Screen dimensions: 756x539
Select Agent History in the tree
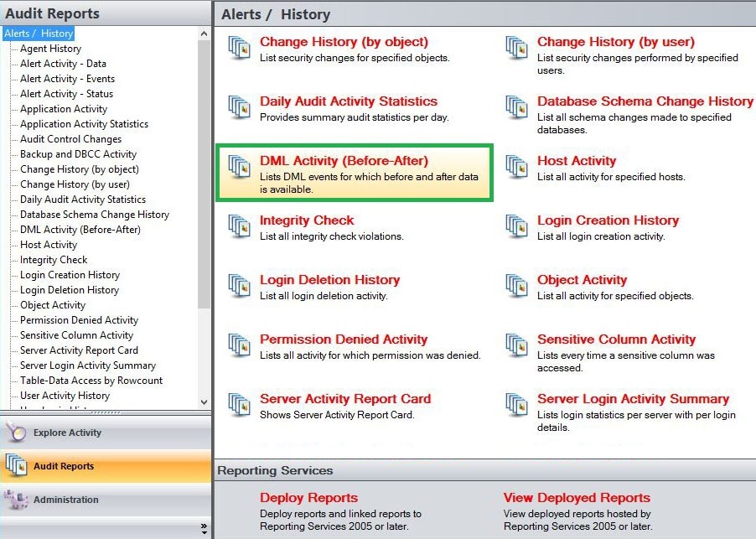click(x=50, y=49)
